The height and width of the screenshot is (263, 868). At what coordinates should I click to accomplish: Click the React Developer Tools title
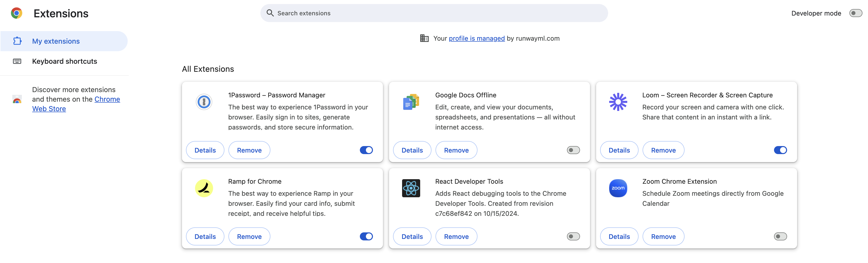pyautogui.click(x=469, y=182)
